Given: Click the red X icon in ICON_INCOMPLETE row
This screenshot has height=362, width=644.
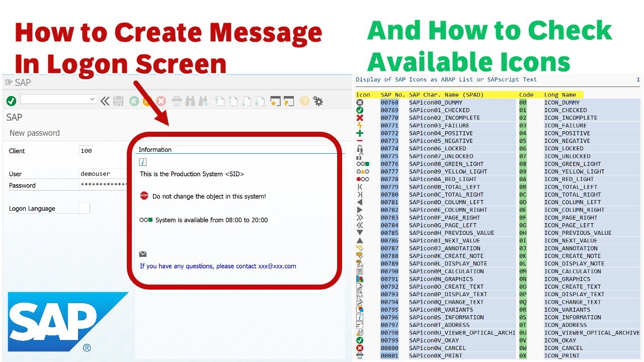Looking at the screenshot, I should [360, 118].
